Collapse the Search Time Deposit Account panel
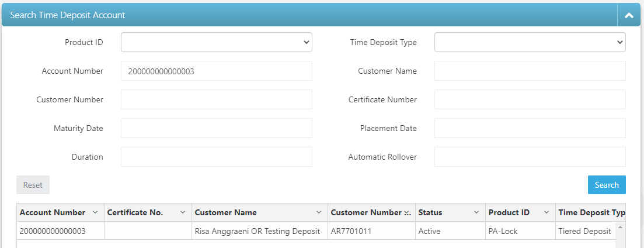 (x=629, y=15)
